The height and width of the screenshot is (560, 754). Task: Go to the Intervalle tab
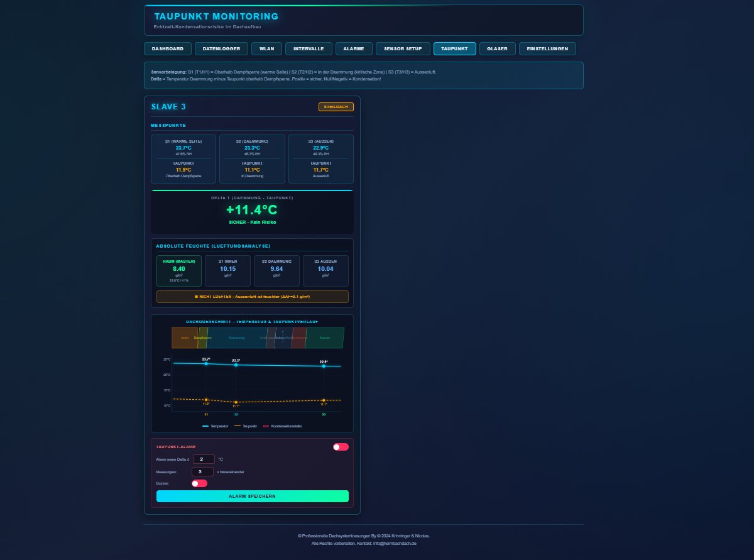tap(309, 49)
